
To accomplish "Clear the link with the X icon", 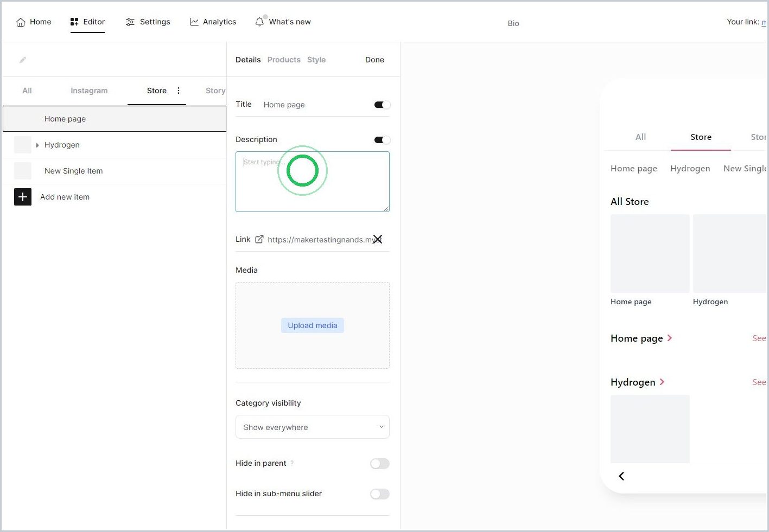I will tap(378, 239).
